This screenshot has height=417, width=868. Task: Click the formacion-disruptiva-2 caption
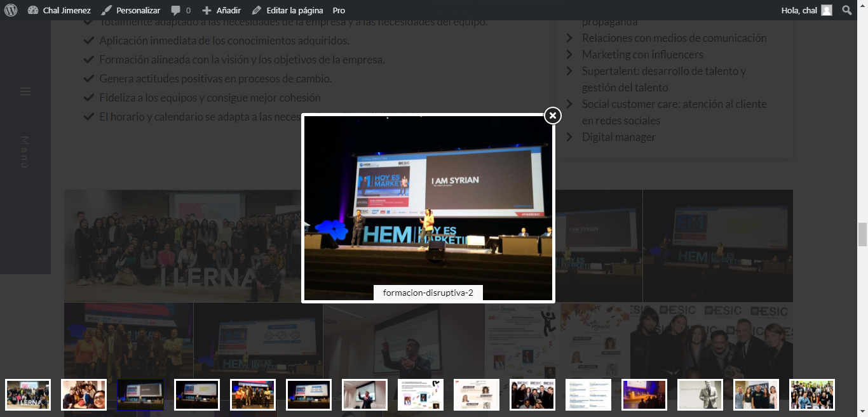[x=428, y=293]
